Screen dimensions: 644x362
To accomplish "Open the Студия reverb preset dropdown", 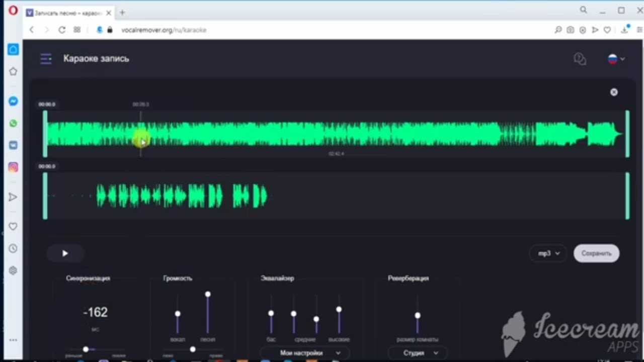I will point(418,353).
